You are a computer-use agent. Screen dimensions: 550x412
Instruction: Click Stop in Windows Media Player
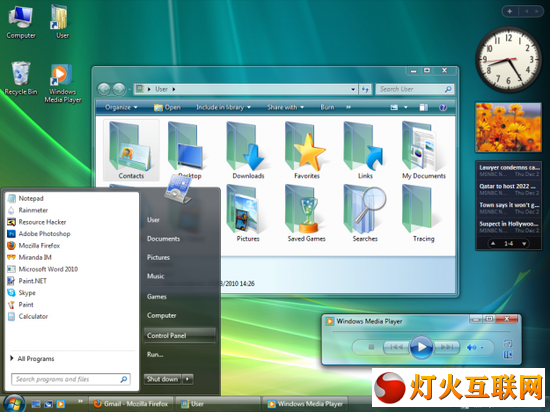pos(371,347)
